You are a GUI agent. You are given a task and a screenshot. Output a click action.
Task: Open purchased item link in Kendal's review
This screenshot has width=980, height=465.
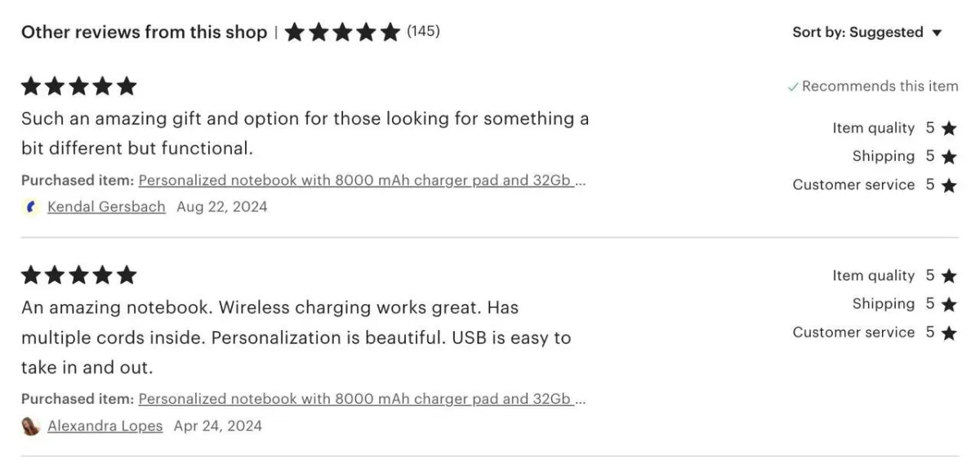(361, 181)
